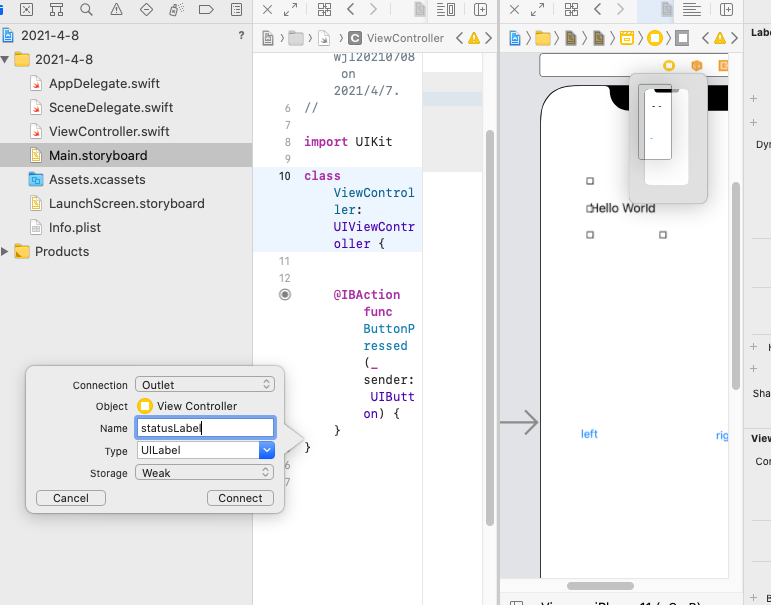Open code editor options lines icon

[x=445, y=9]
